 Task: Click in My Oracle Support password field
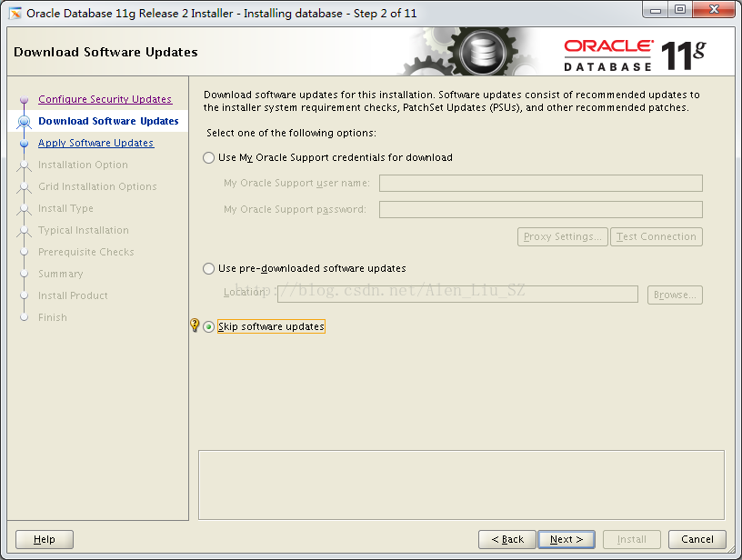coord(541,209)
